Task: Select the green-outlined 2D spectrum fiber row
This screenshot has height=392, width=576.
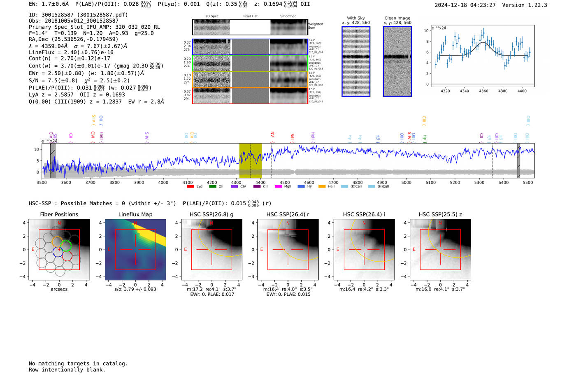Action: 250,63
